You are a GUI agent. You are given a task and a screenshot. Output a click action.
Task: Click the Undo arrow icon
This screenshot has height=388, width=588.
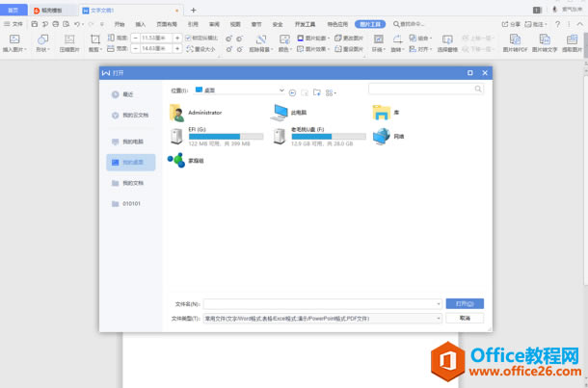click(x=76, y=24)
